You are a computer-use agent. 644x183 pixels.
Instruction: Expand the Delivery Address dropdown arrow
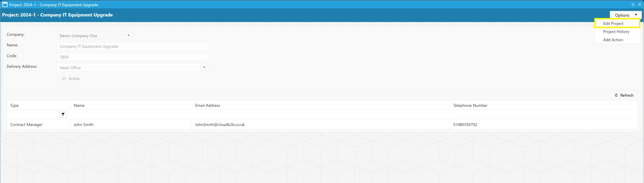tap(204, 67)
